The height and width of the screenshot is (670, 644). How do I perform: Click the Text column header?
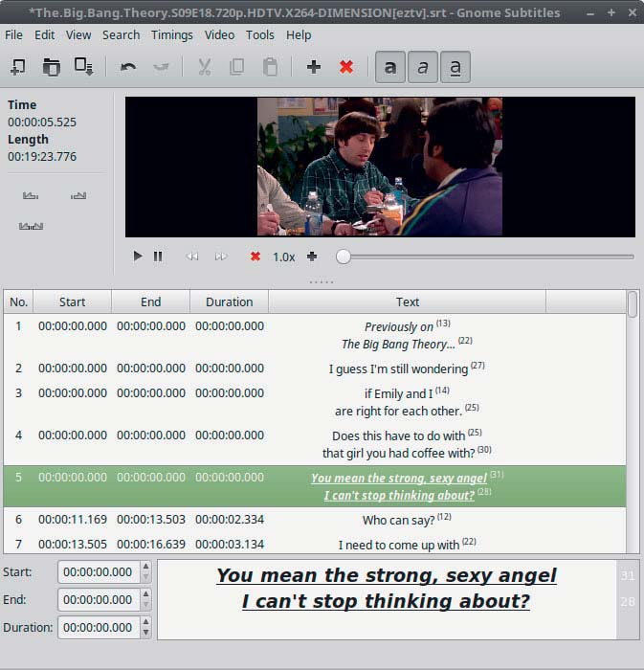click(408, 302)
